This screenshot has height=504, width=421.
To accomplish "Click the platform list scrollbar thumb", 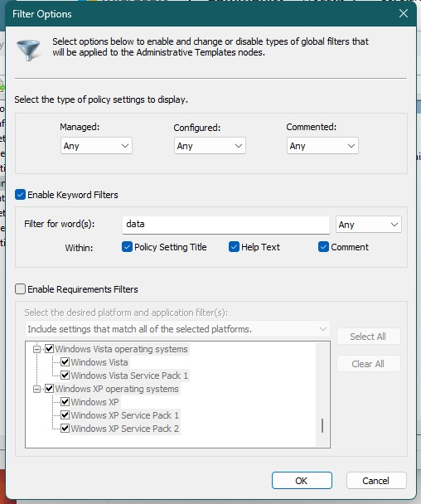I will [x=322, y=425].
